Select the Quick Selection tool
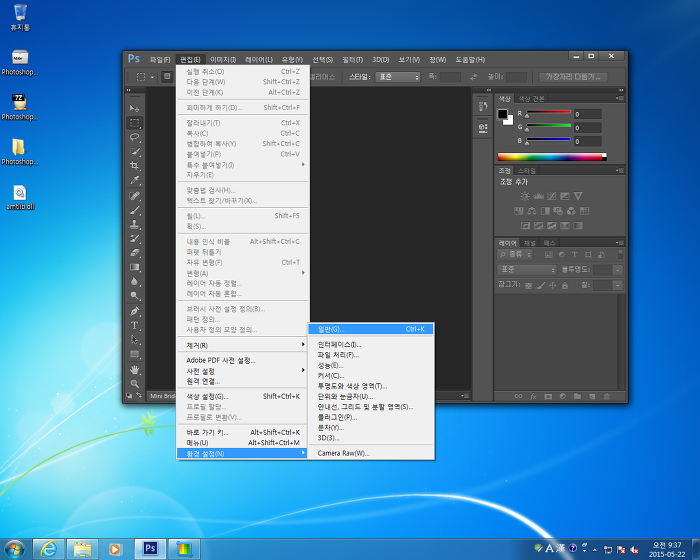Image resolution: width=700 pixels, height=560 pixels. (x=134, y=151)
